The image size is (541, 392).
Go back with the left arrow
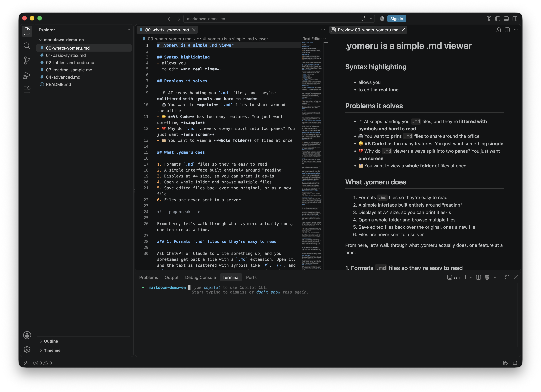pos(170,19)
